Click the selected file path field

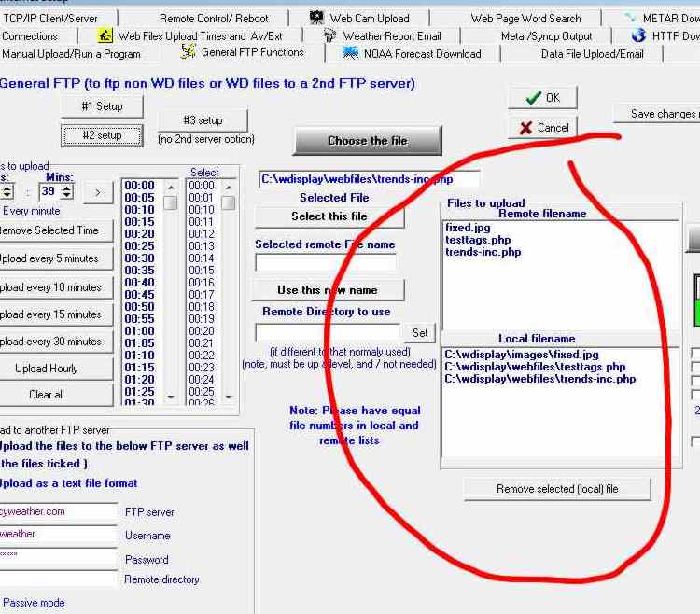[370, 179]
